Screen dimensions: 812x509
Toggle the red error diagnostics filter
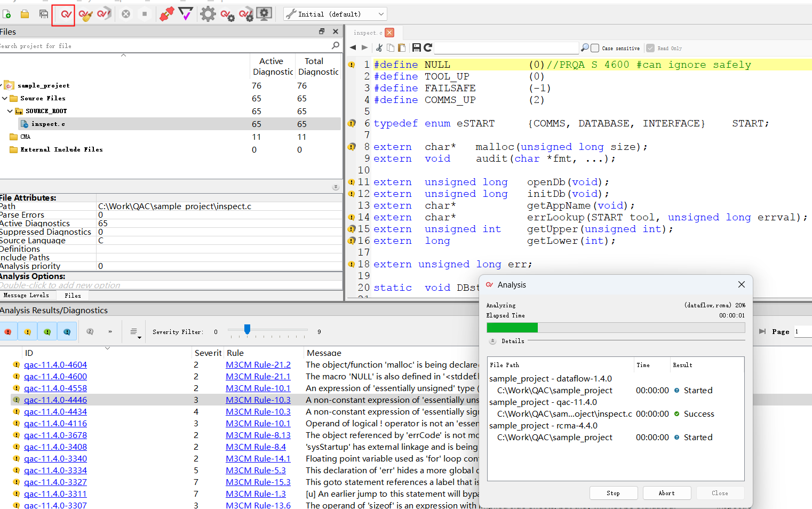(8, 332)
